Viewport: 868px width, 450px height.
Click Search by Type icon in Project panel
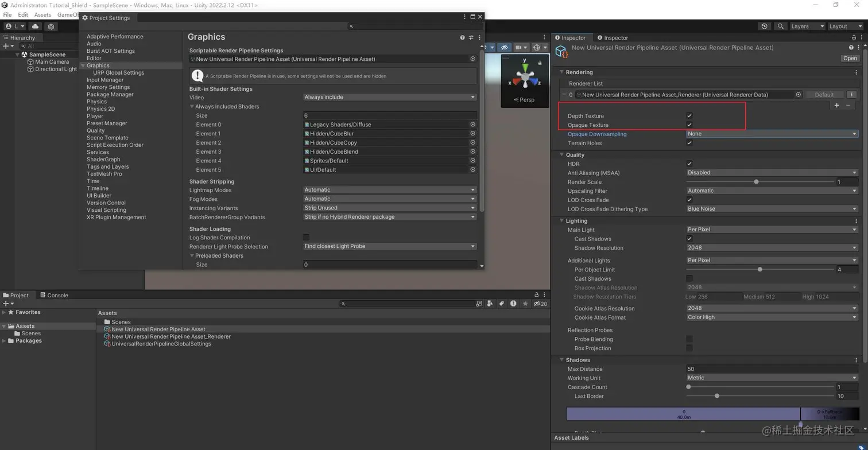[x=490, y=304]
